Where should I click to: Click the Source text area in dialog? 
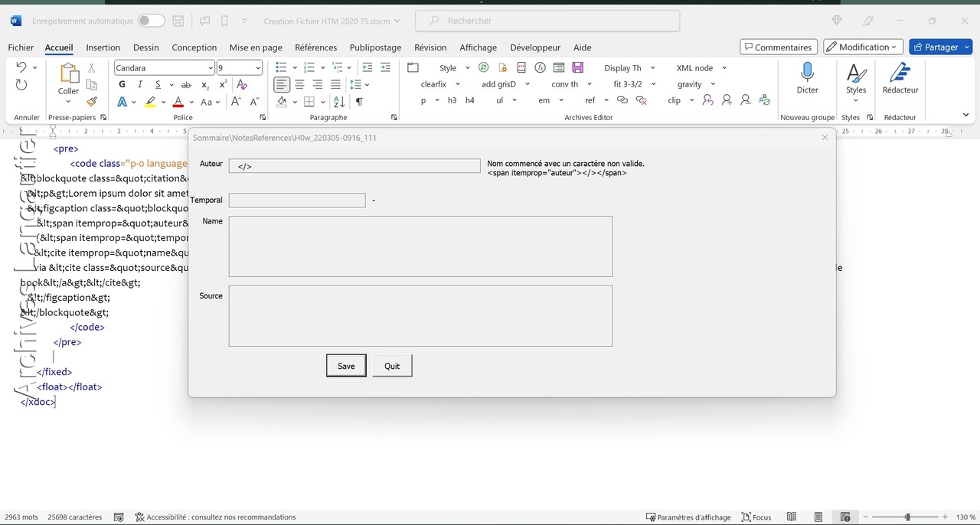[x=420, y=316]
